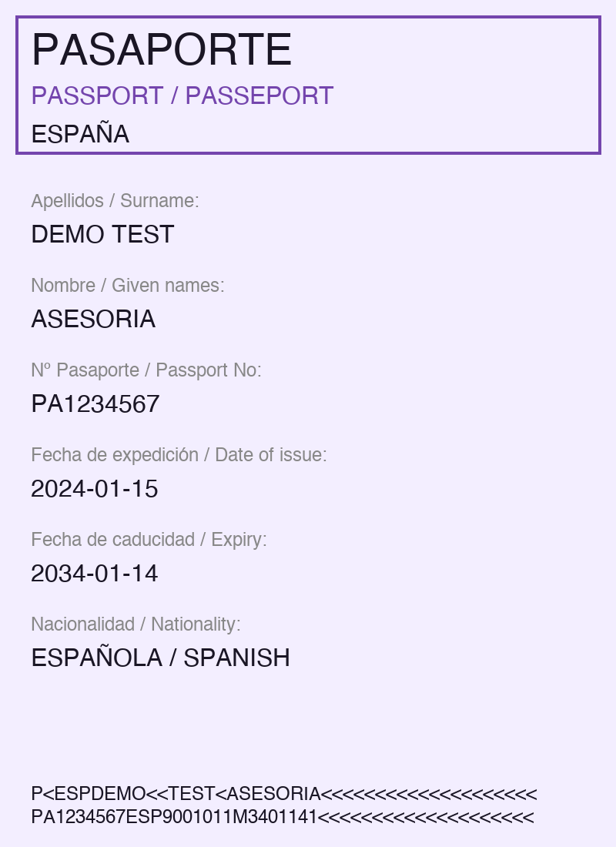Select the given name value ASESORIA
Viewport: 616px width, 847px height.
(93, 319)
